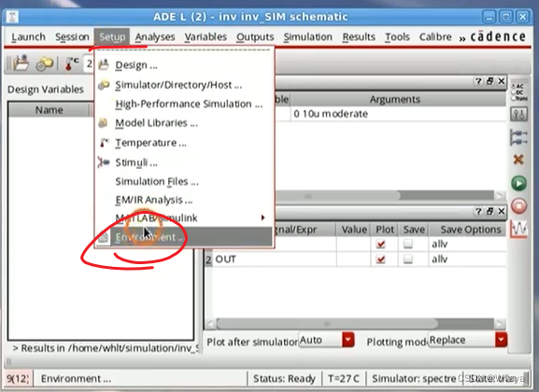
Task: Click the orange X delete icon
Action: [x=518, y=160]
